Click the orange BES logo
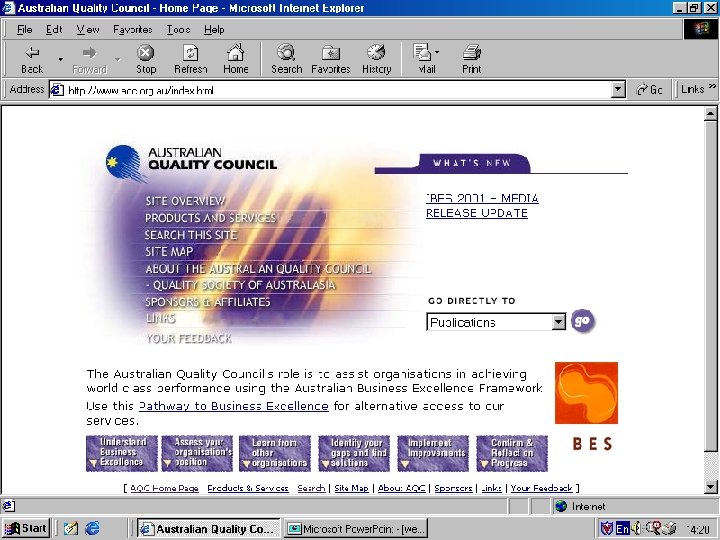Image resolution: width=720 pixels, height=540 pixels. [x=586, y=393]
